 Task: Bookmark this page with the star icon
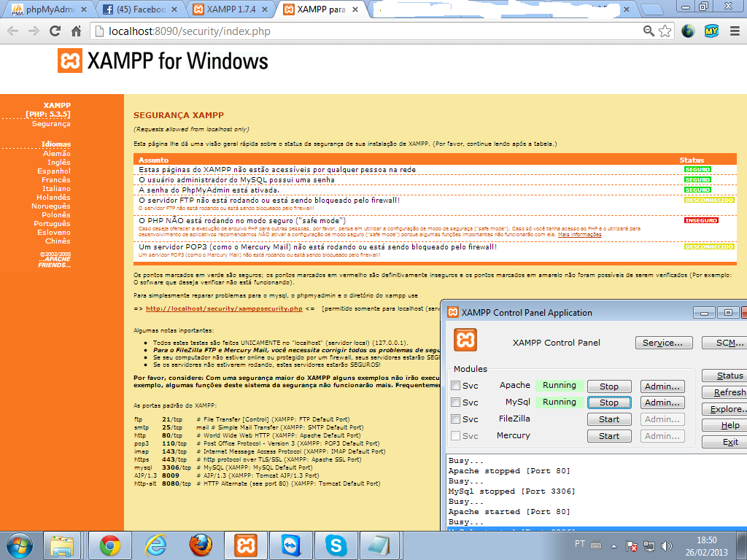click(665, 31)
